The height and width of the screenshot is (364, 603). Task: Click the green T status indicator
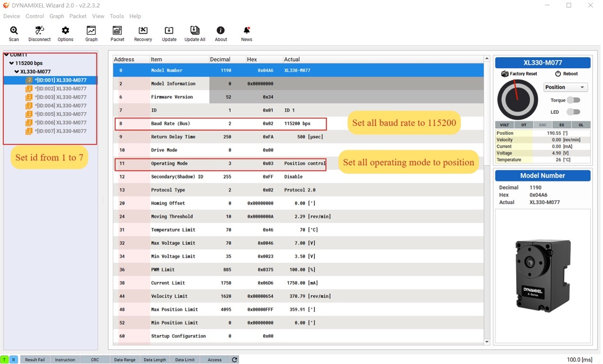click(x=4, y=360)
